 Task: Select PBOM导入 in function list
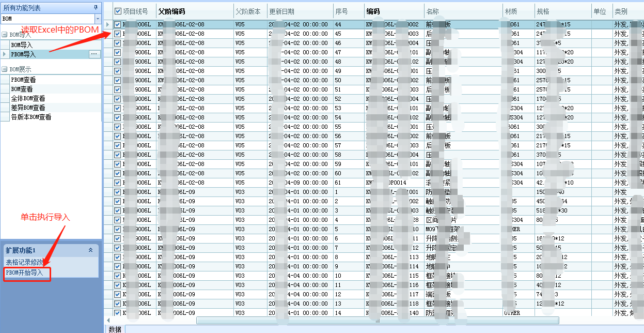tap(24, 54)
